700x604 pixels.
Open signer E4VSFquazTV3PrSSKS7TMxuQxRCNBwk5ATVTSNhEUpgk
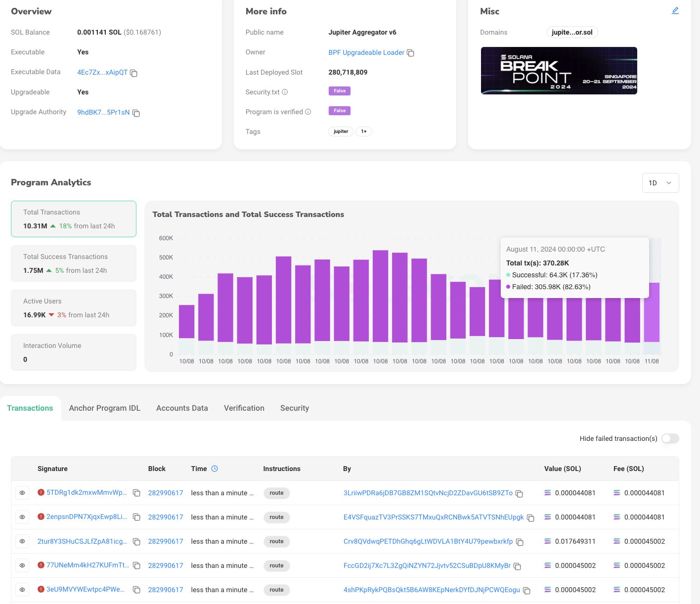tap(434, 517)
